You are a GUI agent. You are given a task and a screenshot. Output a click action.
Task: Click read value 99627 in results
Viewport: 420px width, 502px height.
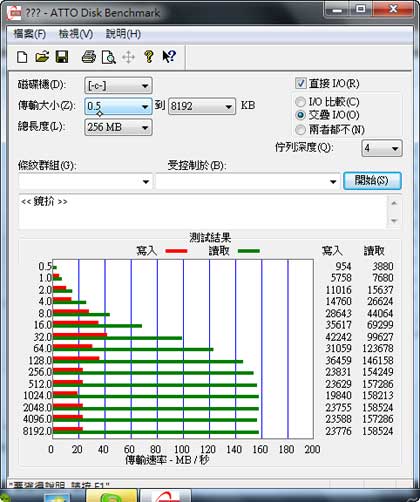pos(380,337)
